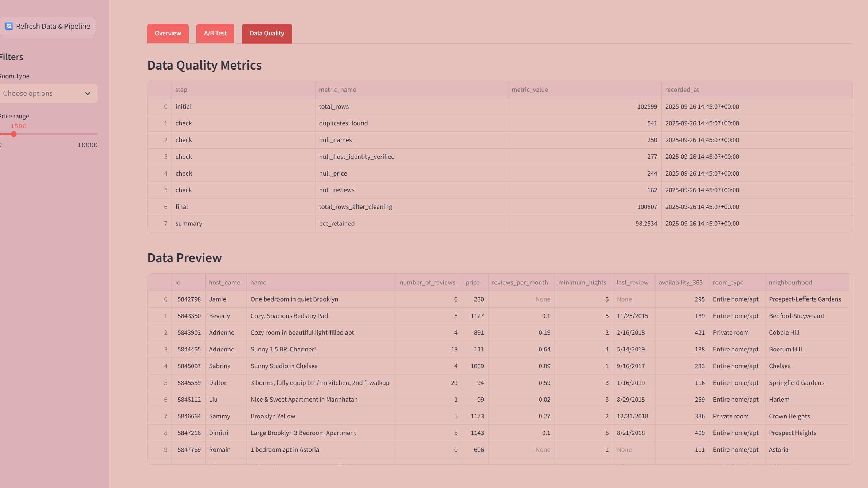Click neighbourhood Springfield Gardens
The height and width of the screenshot is (488, 868).
[807, 383]
